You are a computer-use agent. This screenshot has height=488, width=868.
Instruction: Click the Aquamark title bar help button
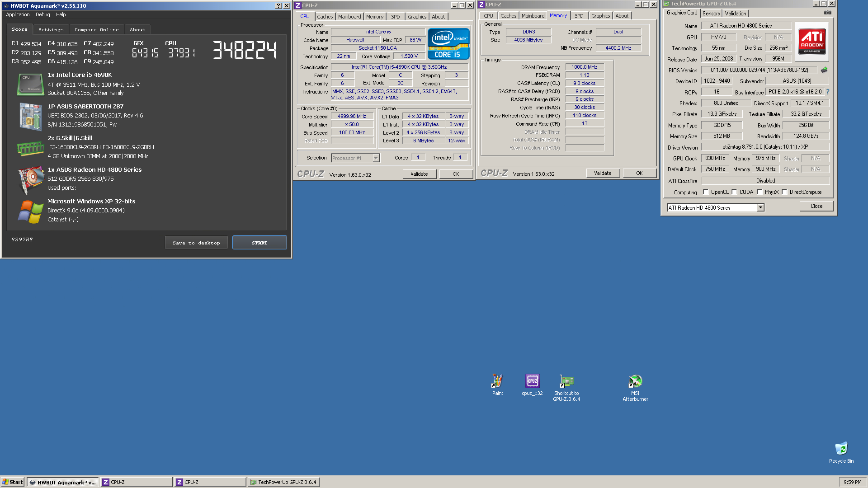278,6
